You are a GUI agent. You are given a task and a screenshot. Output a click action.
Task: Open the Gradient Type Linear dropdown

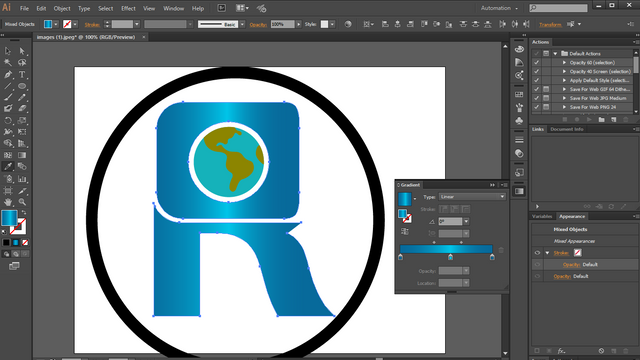click(x=472, y=197)
